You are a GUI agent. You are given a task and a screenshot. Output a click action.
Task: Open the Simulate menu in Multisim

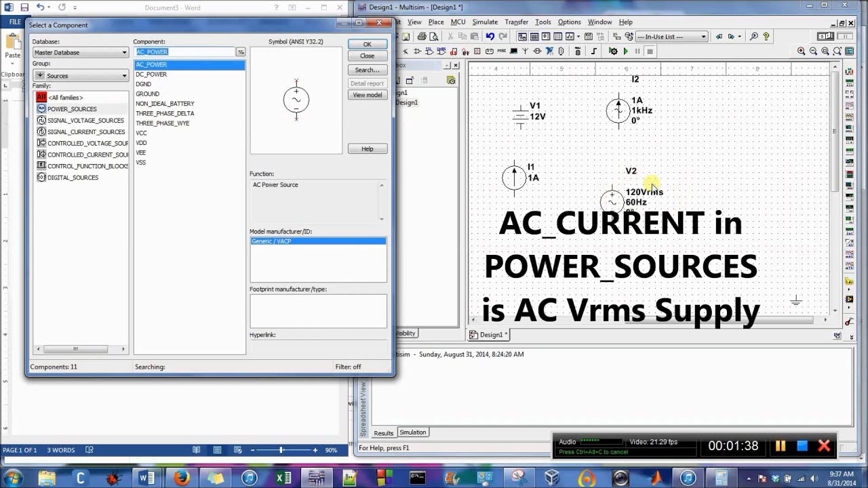[485, 22]
